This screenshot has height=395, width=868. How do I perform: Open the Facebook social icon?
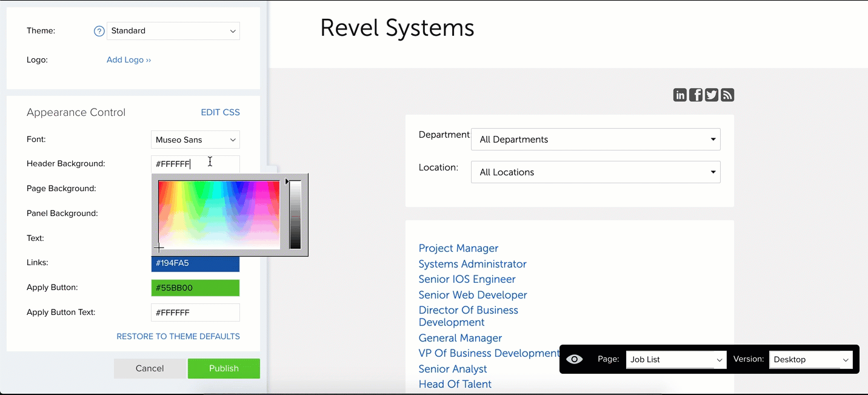[696, 95]
